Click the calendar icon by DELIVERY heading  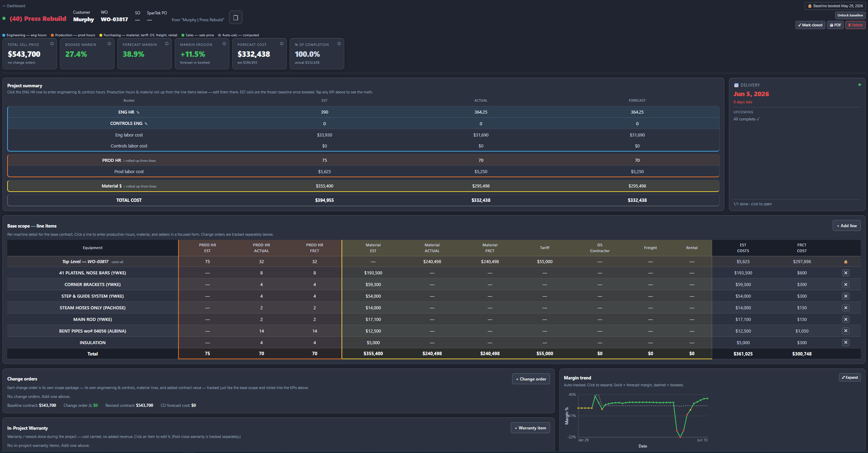736,85
